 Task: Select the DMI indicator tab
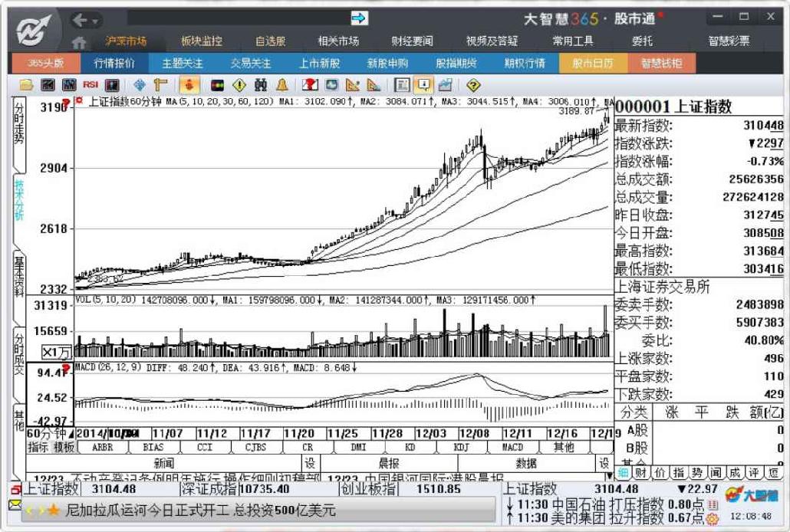tap(359, 447)
